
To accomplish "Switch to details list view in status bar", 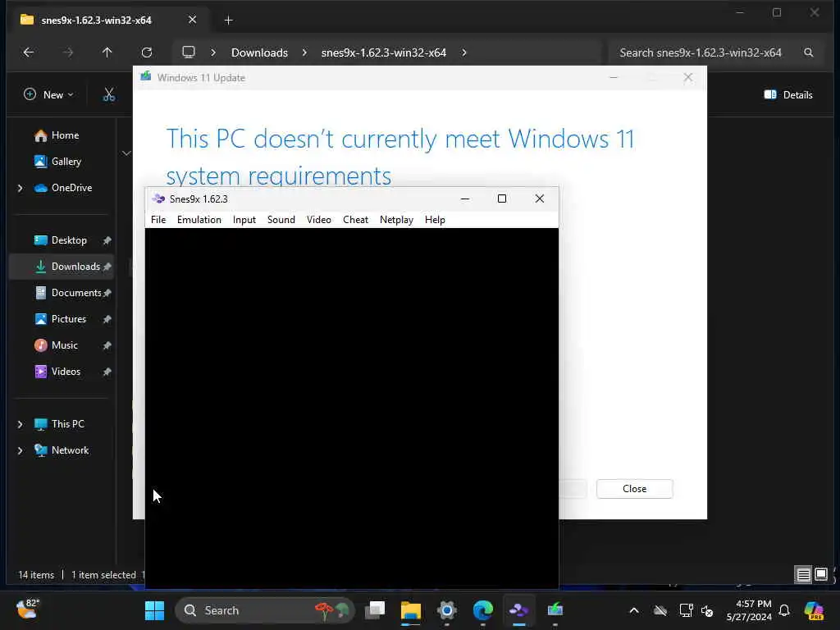I will pos(804,575).
